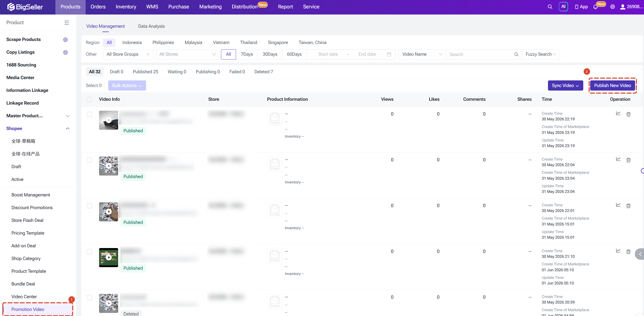Expand the Master Product sidebar section
This screenshot has width=644, height=316.
tap(38, 116)
